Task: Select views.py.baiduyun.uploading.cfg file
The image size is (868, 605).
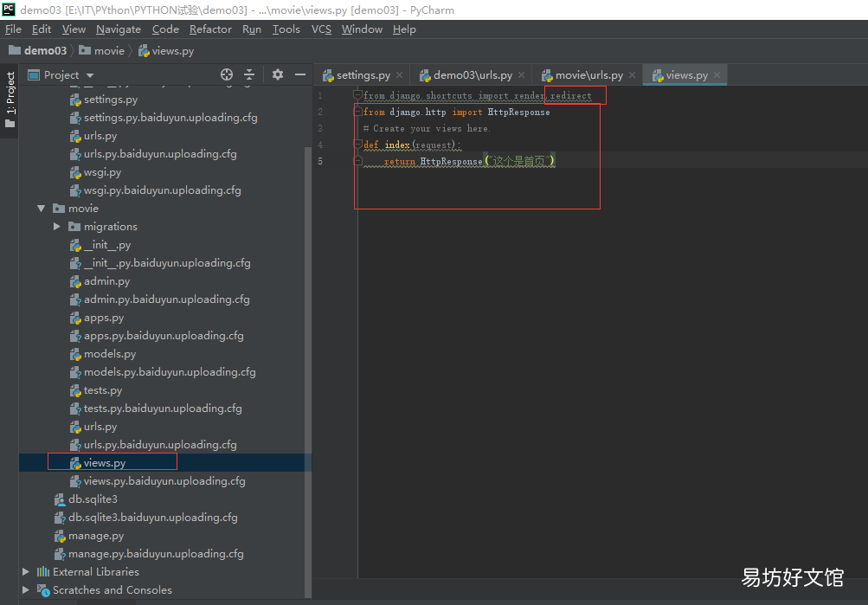Action: 158,481
